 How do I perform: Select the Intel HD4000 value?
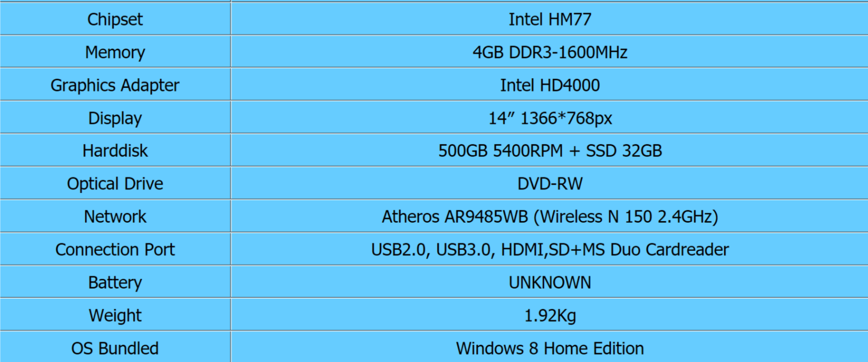(x=550, y=85)
